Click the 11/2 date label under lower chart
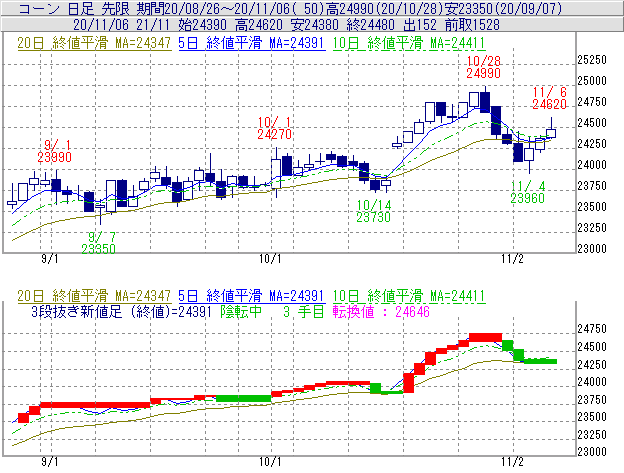The image size is (624, 473). coord(512,462)
